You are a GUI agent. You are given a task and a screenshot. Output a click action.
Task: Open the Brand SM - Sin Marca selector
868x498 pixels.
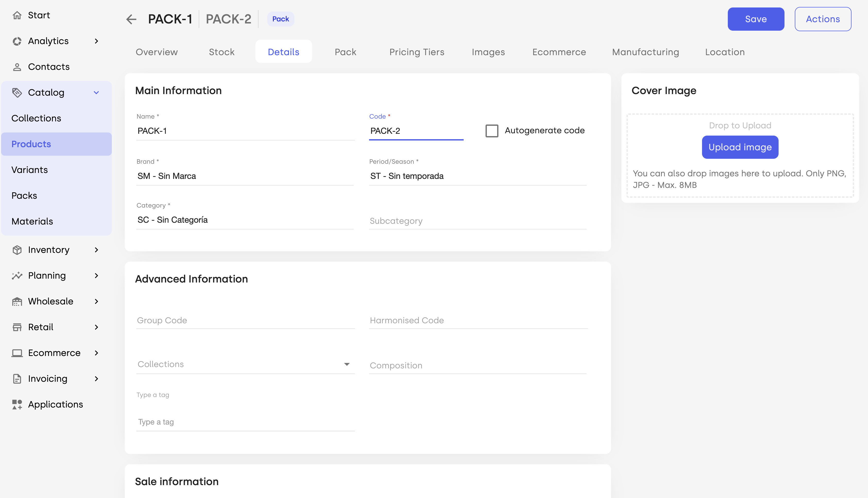(x=245, y=176)
